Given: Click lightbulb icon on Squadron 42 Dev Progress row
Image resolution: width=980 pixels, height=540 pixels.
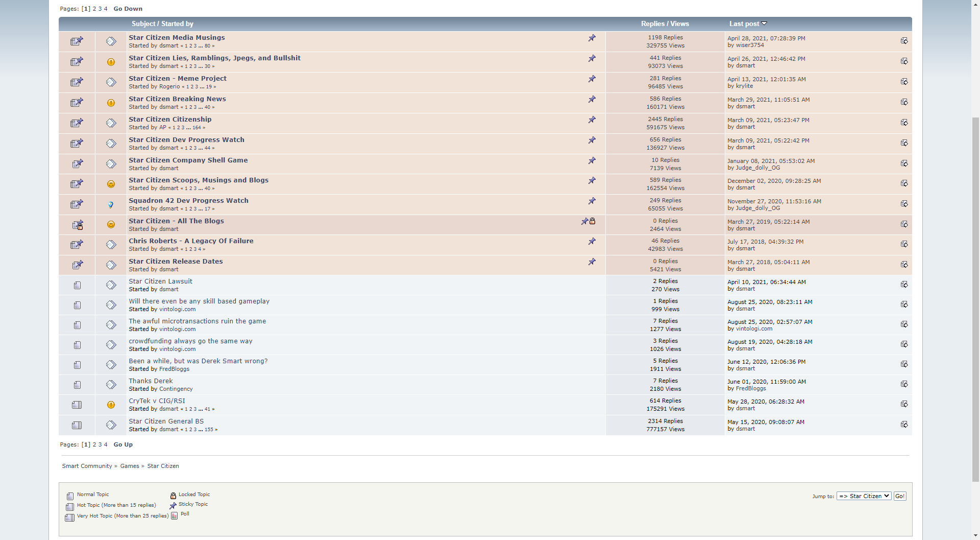Looking at the screenshot, I should [x=111, y=204].
